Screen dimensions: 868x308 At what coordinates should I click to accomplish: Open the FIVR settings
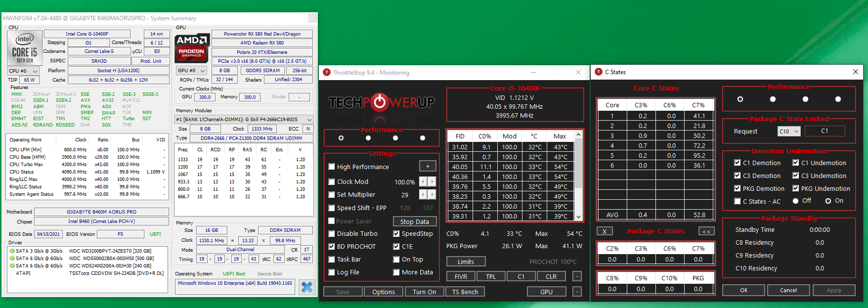pyautogui.click(x=461, y=276)
